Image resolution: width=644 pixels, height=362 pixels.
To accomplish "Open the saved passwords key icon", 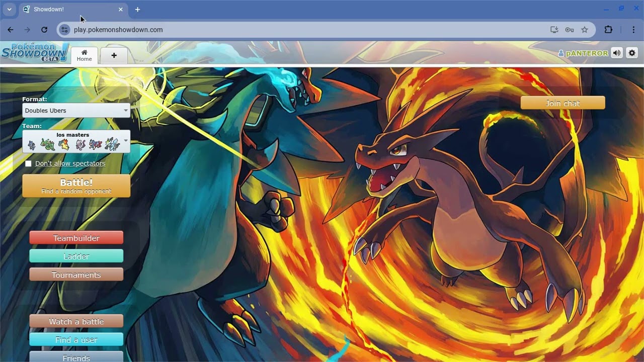I will click(x=570, y=30).
